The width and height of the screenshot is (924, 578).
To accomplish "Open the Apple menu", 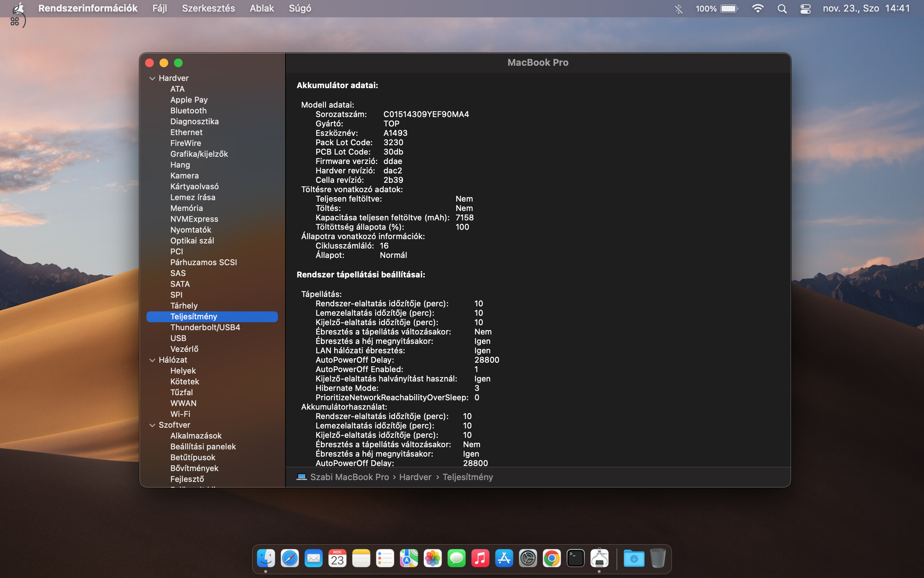I will tap(18, 8).
